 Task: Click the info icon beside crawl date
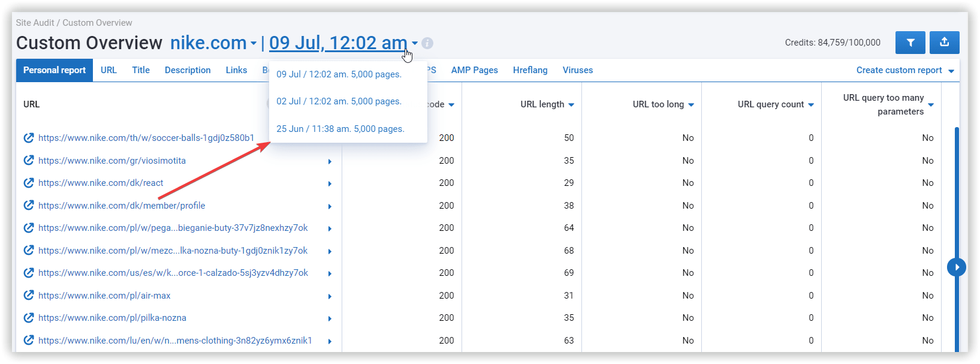pos(427,43)
